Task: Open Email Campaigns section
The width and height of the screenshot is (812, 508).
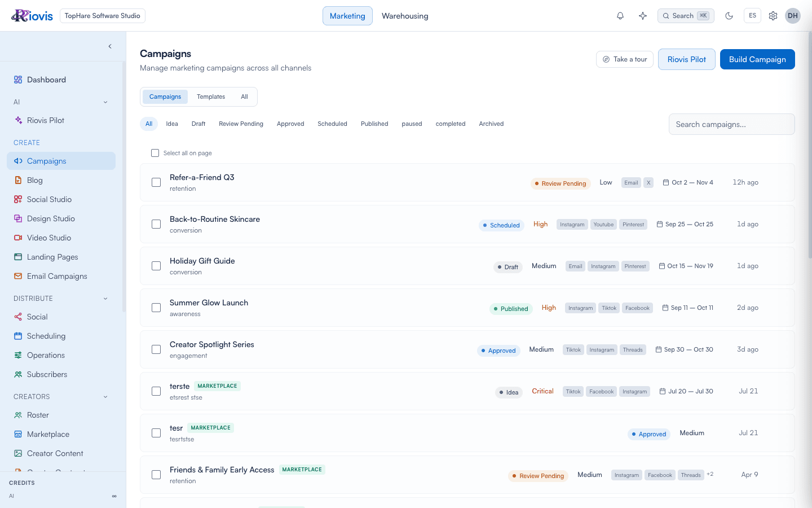Action: (61, 276)
